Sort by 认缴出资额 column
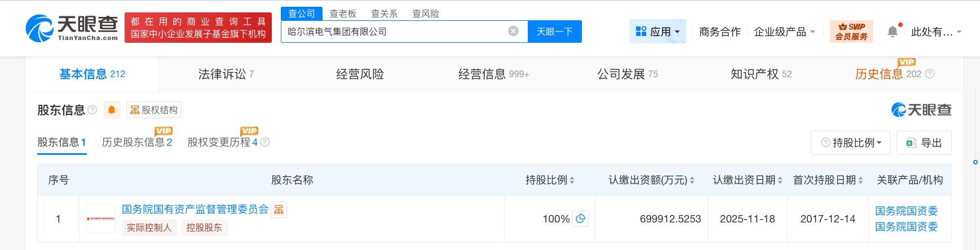This screenshot has height=250, width=980. point(692,180)
